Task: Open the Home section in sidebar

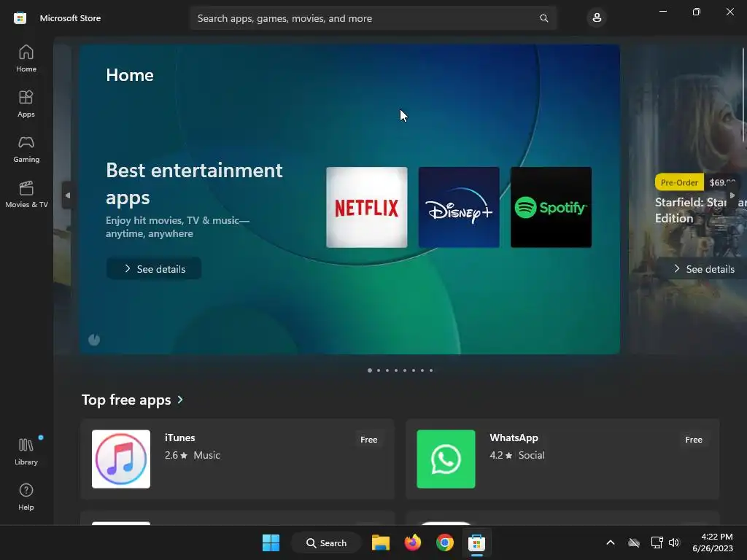Action: click(x=26, y=58)
